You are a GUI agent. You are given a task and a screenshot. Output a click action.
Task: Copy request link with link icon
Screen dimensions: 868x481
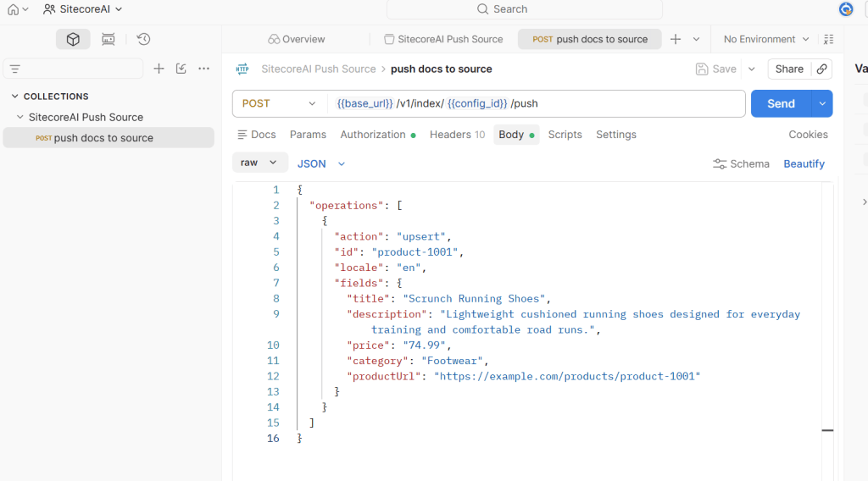coord(822,69)
